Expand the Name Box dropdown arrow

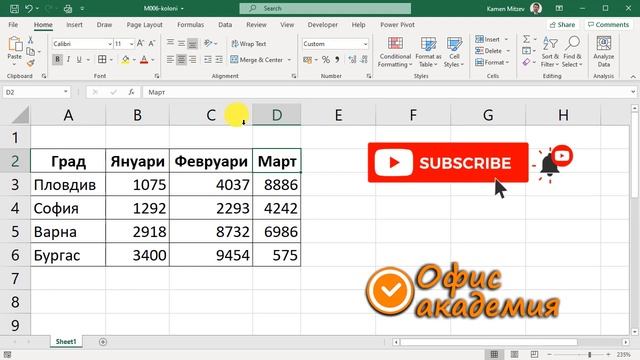66,92
